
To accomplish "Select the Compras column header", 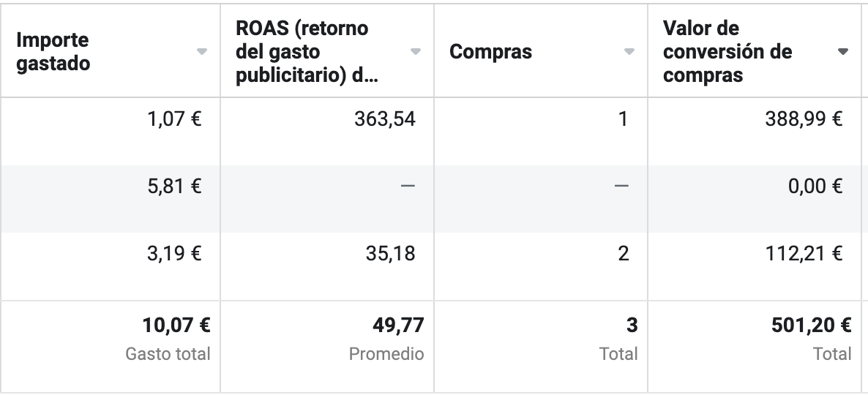I will 490,51.
